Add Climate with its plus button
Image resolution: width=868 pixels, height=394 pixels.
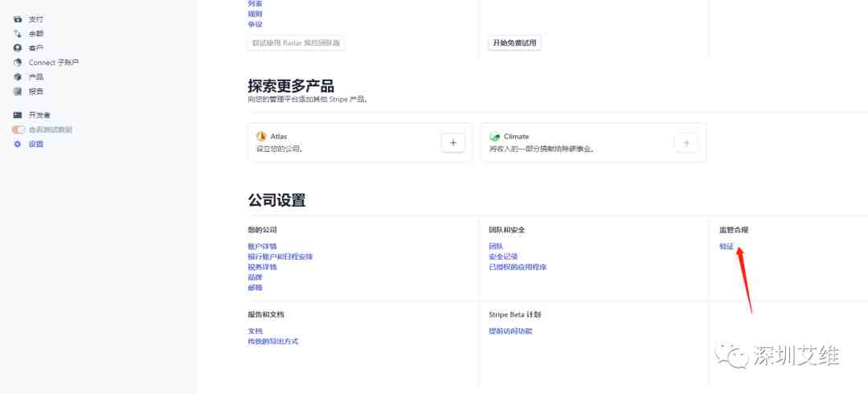[686, 143]
